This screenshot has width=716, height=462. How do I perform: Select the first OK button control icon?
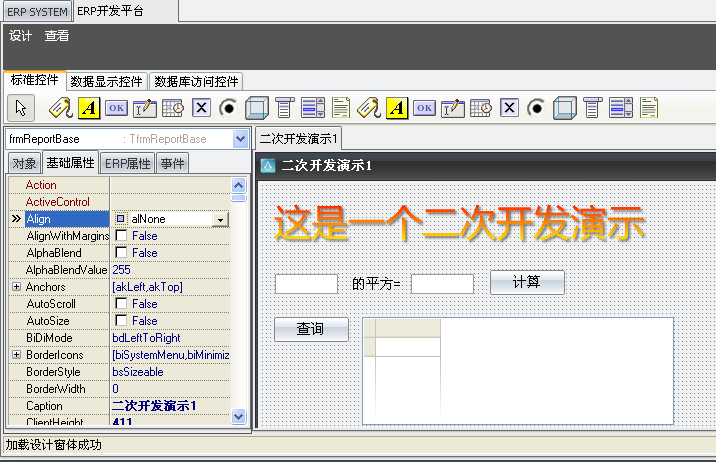(116, 108)
